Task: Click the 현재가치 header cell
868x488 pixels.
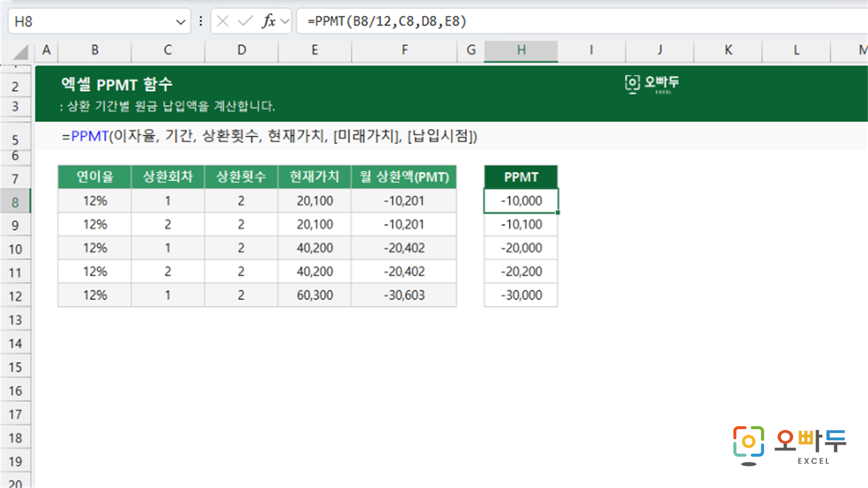Action: [315, 177]
